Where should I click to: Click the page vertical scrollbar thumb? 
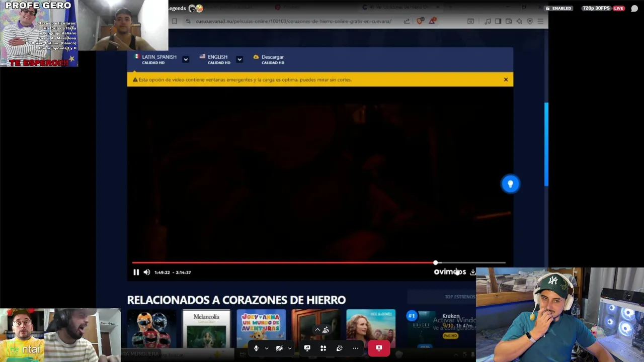(546, 144)
